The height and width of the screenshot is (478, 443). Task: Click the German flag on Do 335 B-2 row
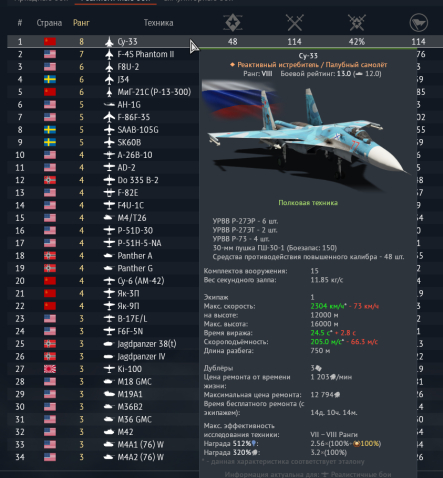(50, 180)
